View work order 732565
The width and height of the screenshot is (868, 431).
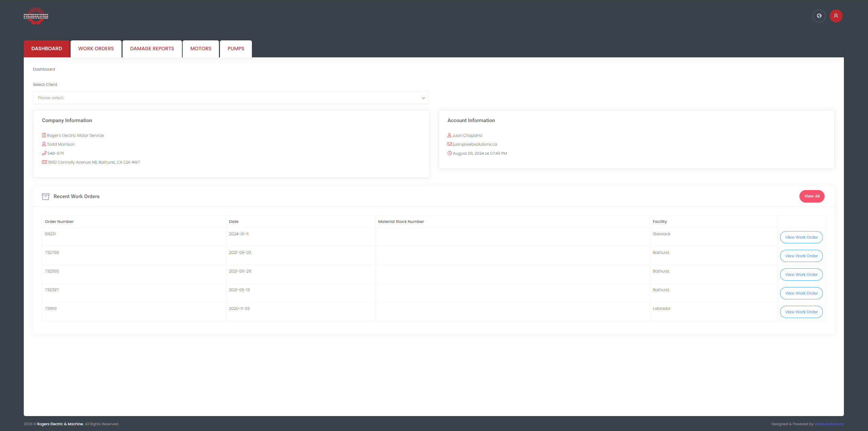click(801, 275)
